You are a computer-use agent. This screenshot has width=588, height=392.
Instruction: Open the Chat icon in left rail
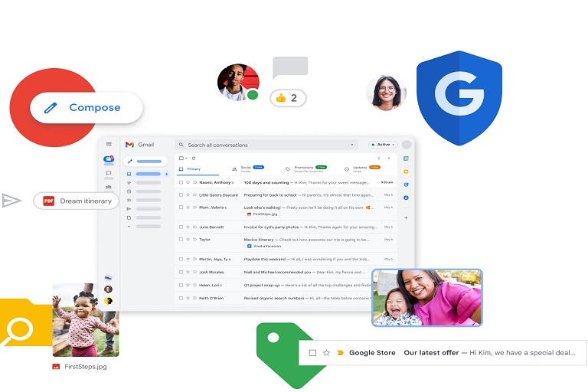108,173
